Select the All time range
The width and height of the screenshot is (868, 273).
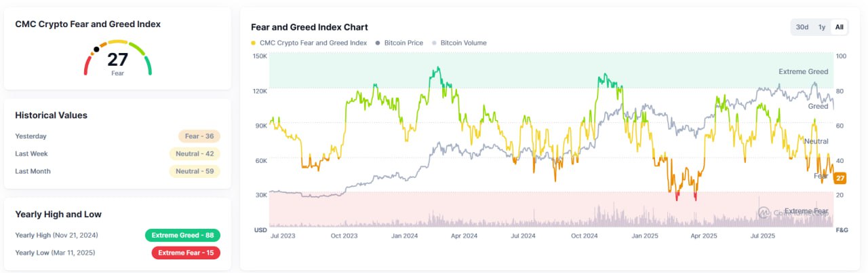[840, 27]
